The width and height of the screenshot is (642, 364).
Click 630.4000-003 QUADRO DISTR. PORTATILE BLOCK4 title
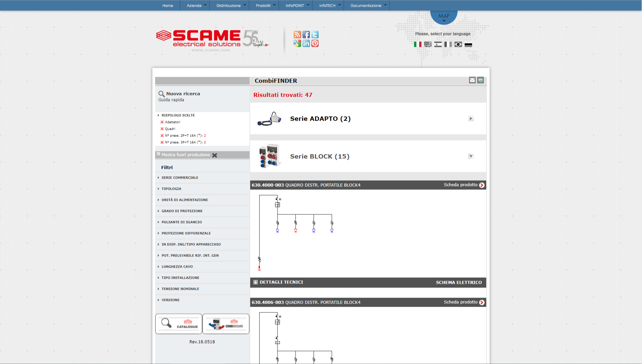coord(306,185)
